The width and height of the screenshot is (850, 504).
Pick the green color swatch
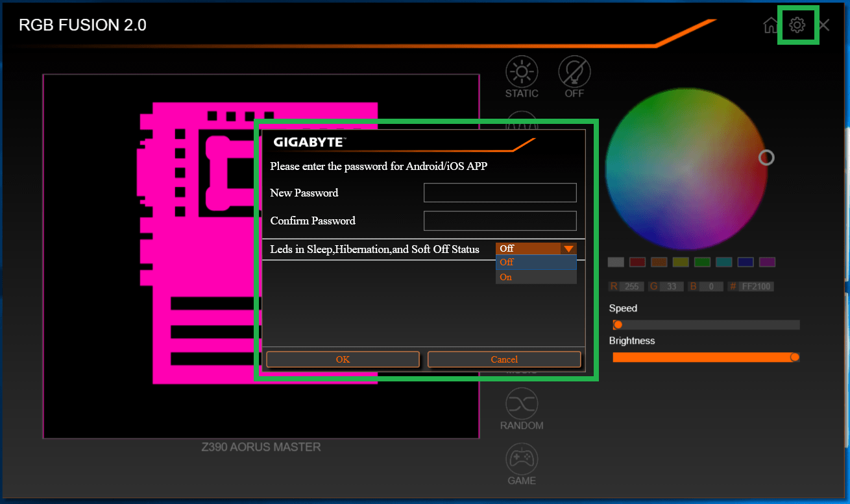[x=702, y=262]
